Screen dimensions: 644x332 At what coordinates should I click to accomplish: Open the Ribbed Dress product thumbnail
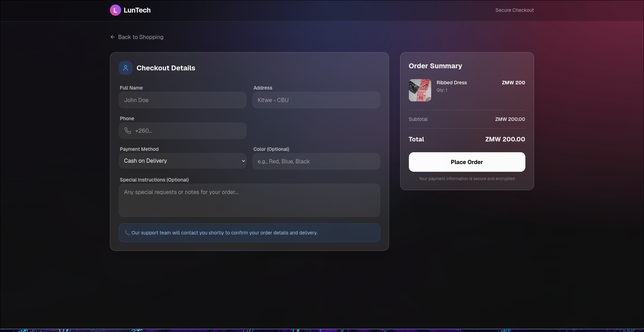420,90
